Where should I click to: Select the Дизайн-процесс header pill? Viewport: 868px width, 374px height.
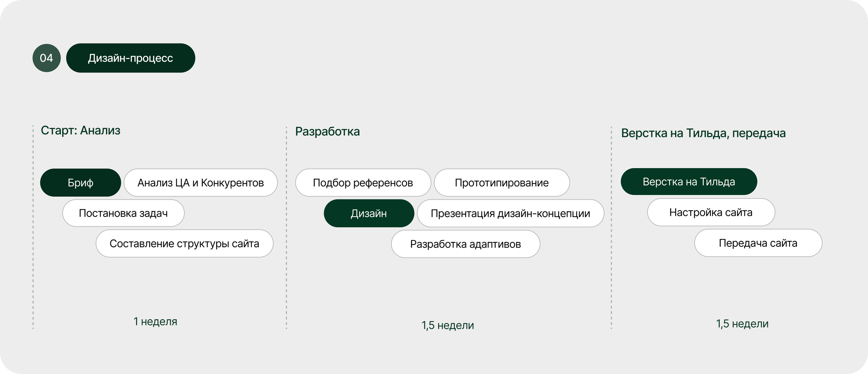(130, 58)
